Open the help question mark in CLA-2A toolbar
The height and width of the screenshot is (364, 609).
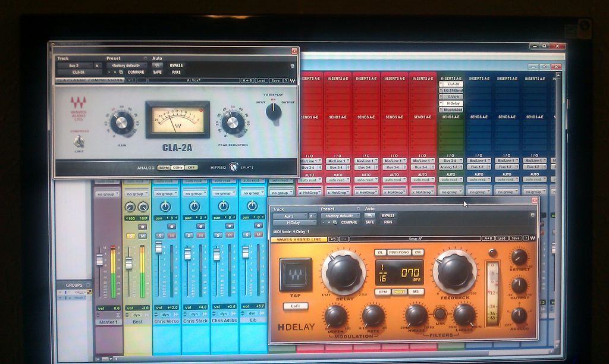(286, 80)
